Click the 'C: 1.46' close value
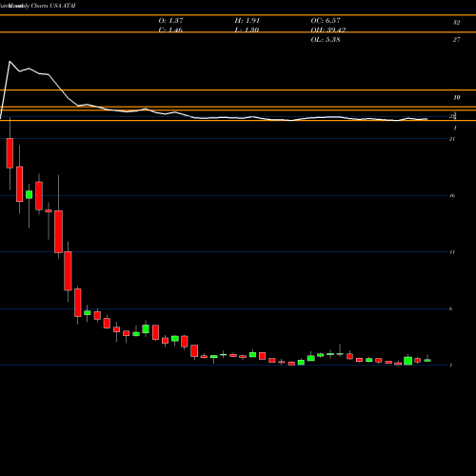Viewport: 476px width, 476px height. point(170,30)
